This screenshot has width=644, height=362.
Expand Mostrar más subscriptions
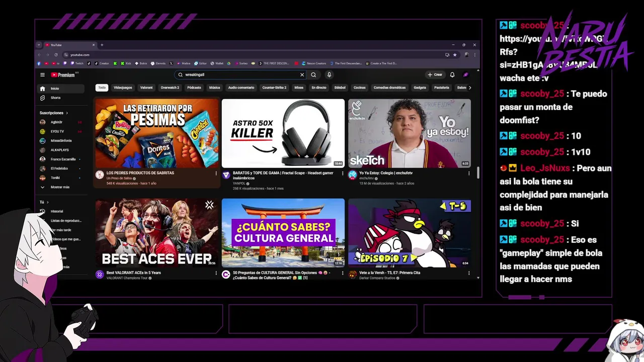(61, 187)
